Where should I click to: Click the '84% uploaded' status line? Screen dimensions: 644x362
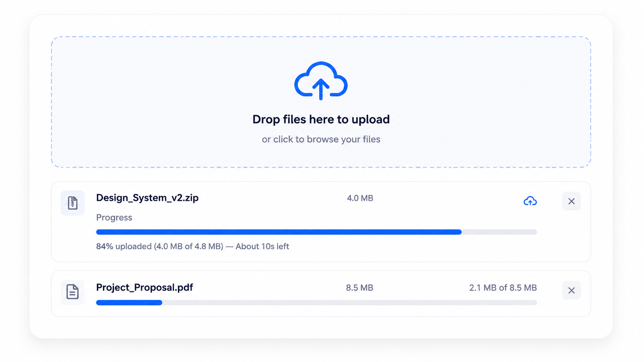pos(192,246)
